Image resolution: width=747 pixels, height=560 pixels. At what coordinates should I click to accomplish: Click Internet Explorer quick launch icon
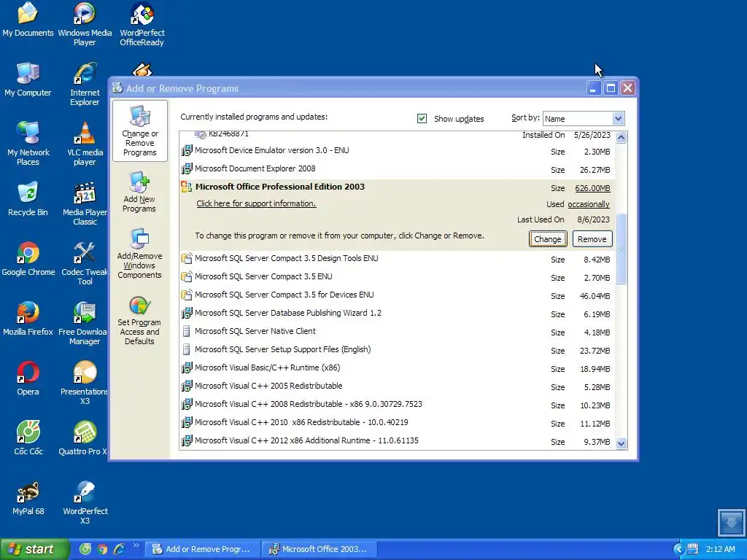point(119,549)
